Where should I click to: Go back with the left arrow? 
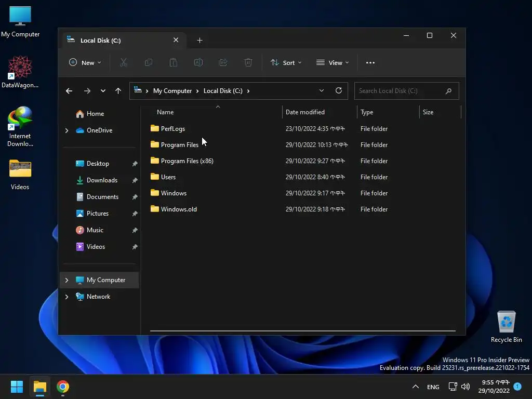click(x=69, y=91)
